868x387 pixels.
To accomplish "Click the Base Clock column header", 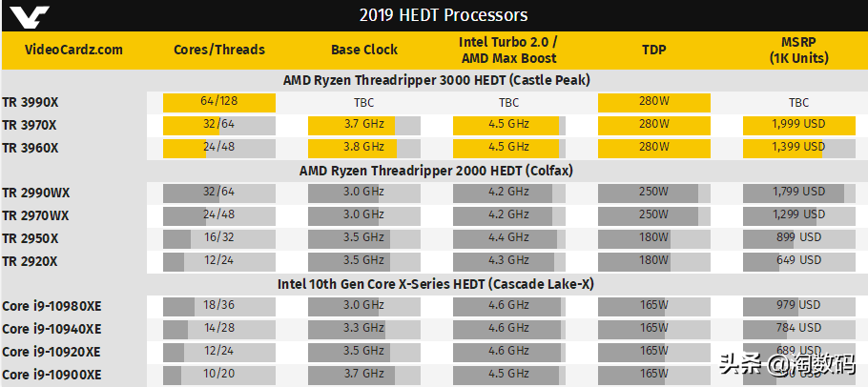I will (364, 50).
